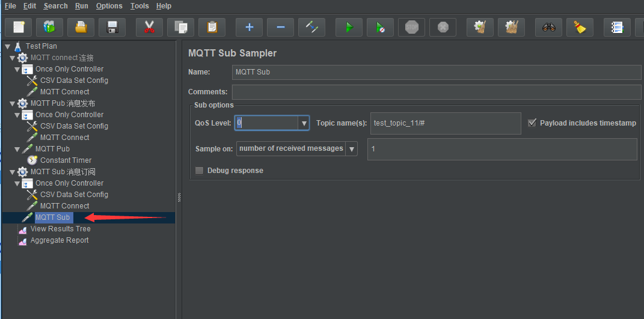Click the View Results Tree listener icon
Image resolution: width=644 pixels, height=319 pixels.
coord(23,229)
